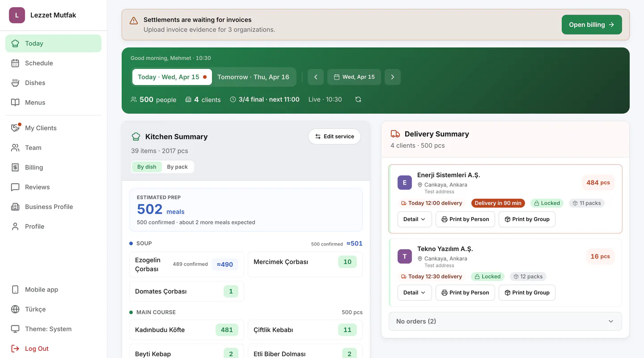The image size is (644, 358).
Task: Click the Lezzet Mutfak avatar logo
Action: pyautogui.click(x=17, y=15)
